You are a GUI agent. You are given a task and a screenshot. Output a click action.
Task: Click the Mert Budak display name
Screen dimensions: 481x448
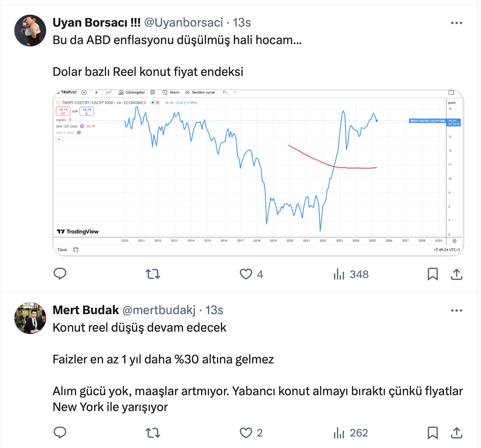click(86, 310)
